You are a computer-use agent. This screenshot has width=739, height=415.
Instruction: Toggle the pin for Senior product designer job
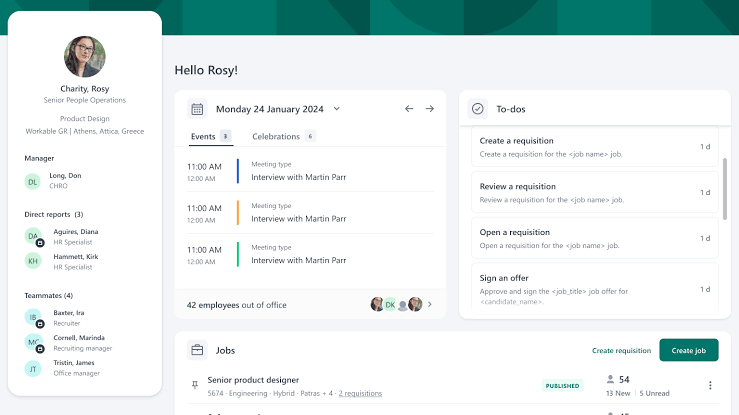click(x=195, y=385)
